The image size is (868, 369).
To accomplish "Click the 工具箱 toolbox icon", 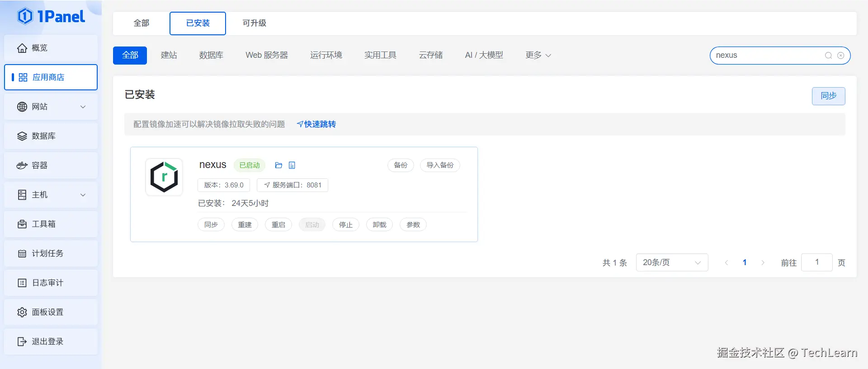I will (x=22, y=224).
